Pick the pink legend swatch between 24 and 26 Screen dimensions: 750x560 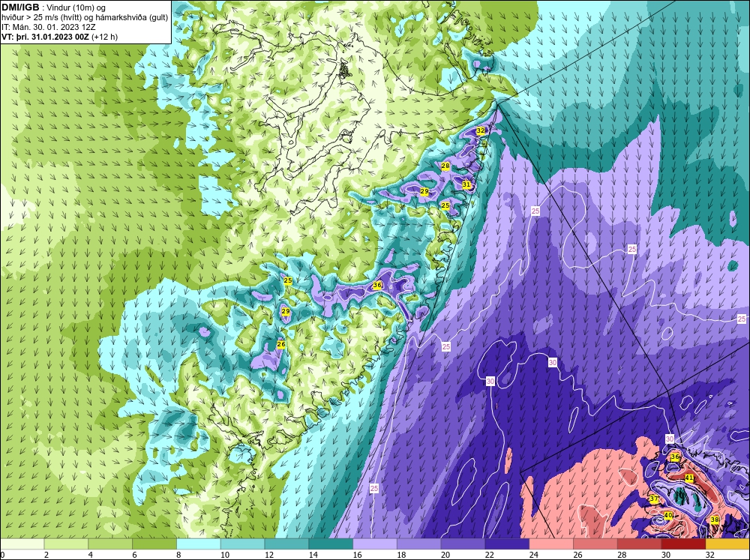point(551,544)
